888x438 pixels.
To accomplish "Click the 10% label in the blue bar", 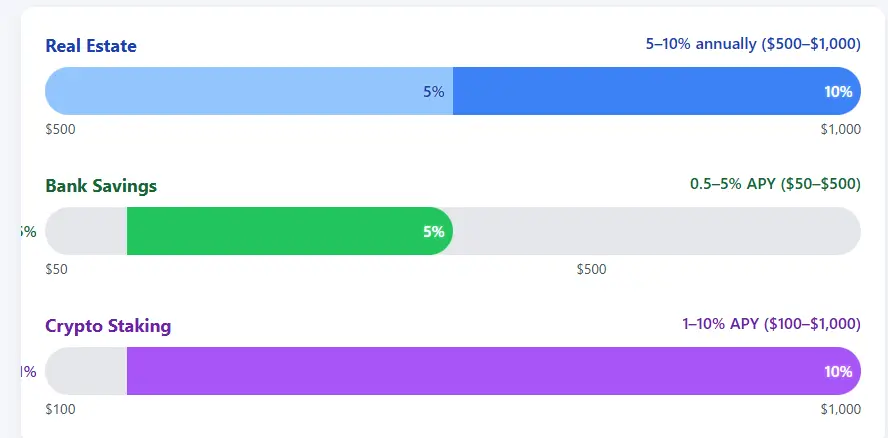I will [838, 92].
